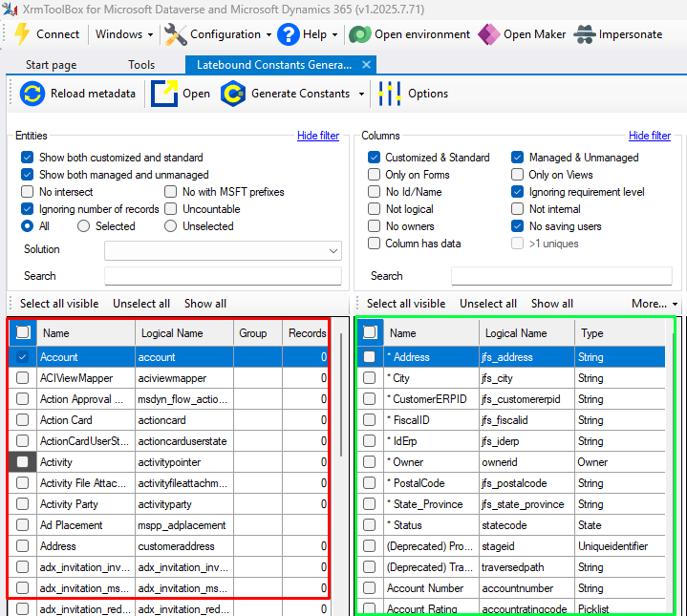Select the Unselected radio button
687x616 pixels.
pyautogui.click(x=170, y=226)
